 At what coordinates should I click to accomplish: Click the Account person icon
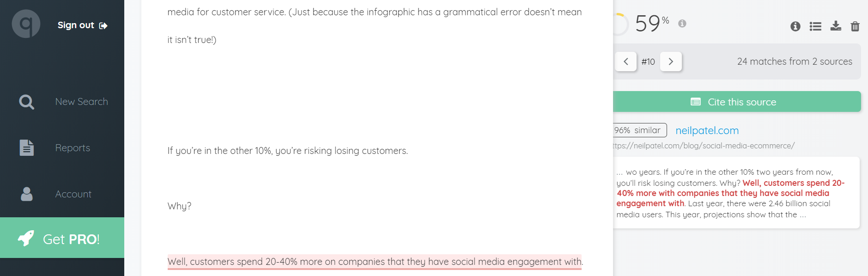point(27,194)
